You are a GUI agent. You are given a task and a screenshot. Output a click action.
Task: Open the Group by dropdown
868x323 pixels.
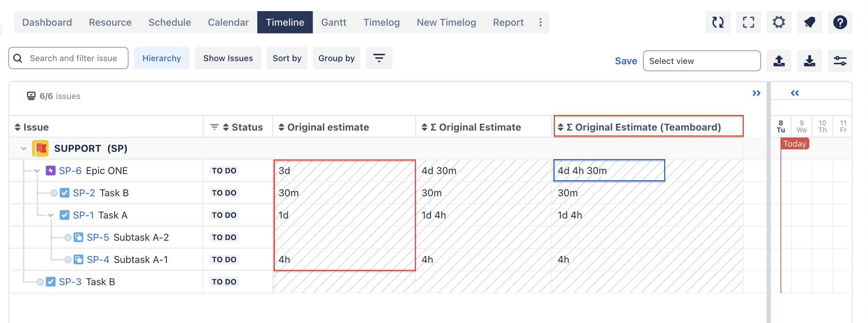336,58
